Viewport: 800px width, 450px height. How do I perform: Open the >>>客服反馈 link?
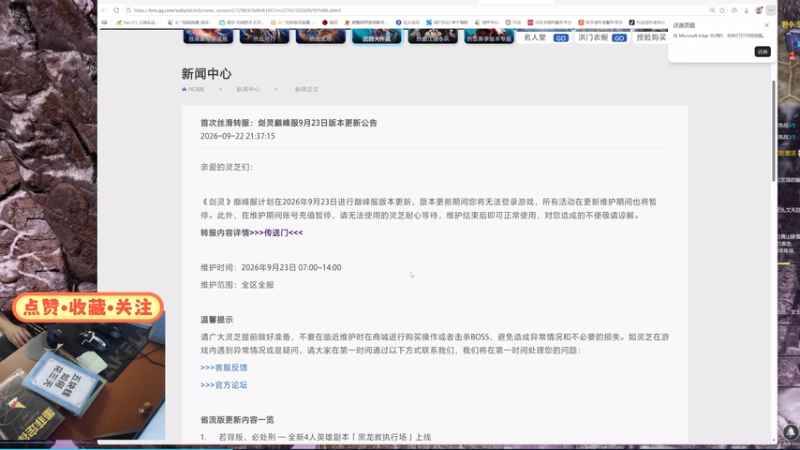(223, 367)
